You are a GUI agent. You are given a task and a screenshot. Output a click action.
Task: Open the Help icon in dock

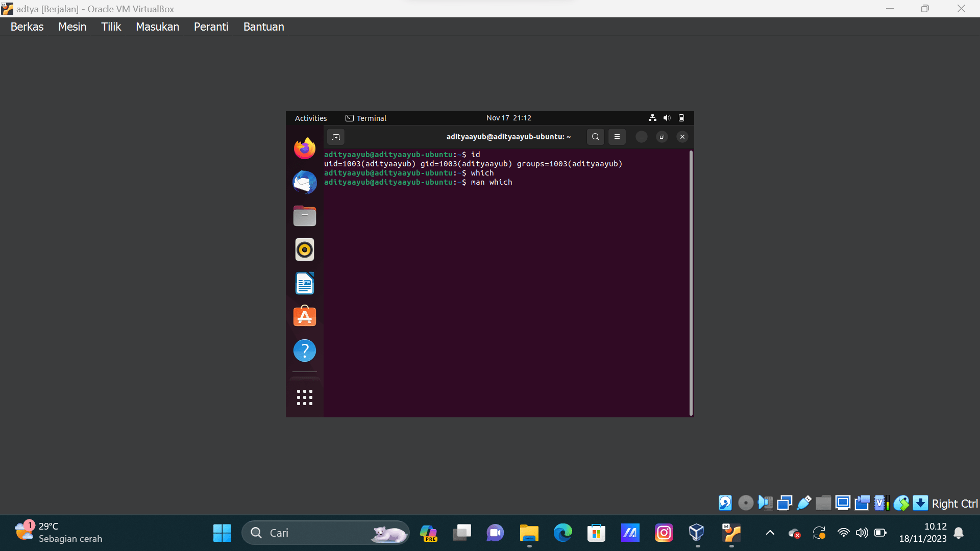click(x=305, y=350)
